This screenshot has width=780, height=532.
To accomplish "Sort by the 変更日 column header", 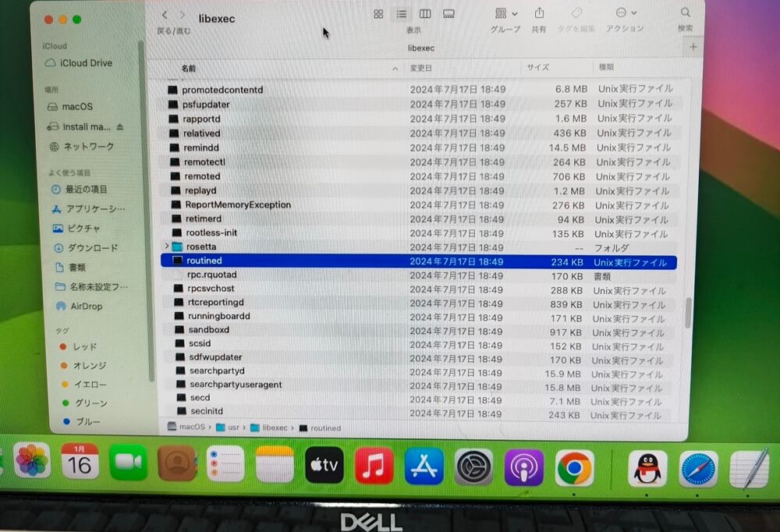I will click(421, 69).
